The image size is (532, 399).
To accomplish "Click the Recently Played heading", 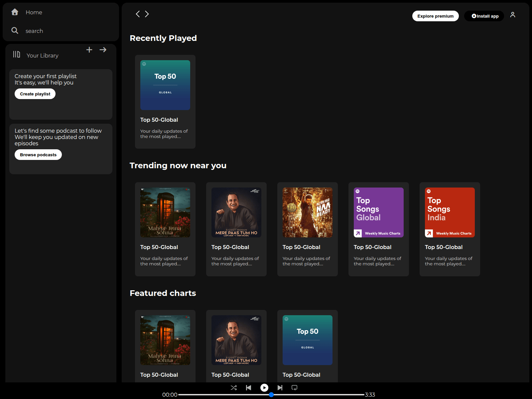I will click(x=163, y=38).
